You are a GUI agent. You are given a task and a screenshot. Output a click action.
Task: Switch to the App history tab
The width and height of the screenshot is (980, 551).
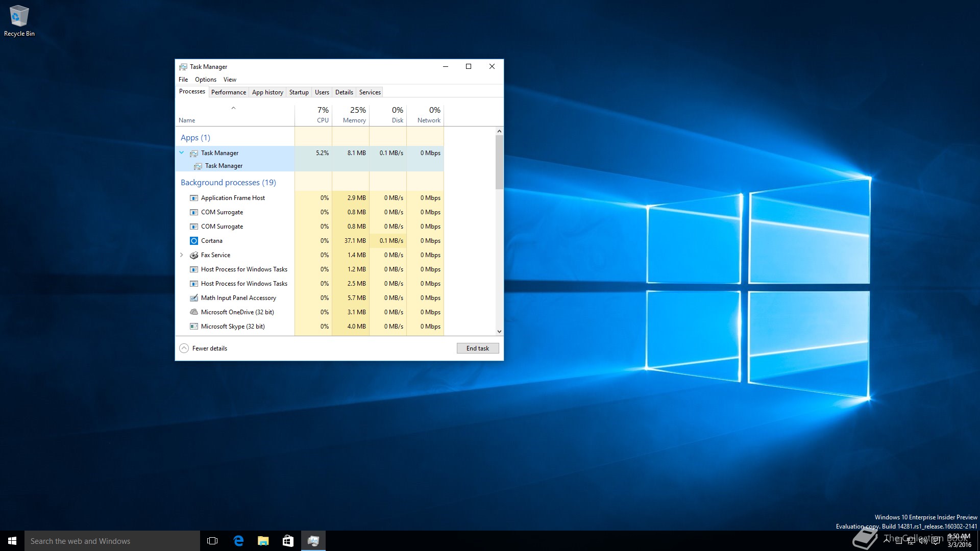pyautogui.click(x=267, y=92)
